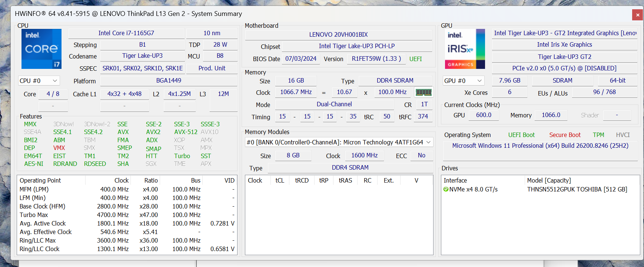Select the SSPEC value SRK01, SRK02, SRK1D, SRK1E
This screenshot has width=644, height=267.
coord(143,68)
